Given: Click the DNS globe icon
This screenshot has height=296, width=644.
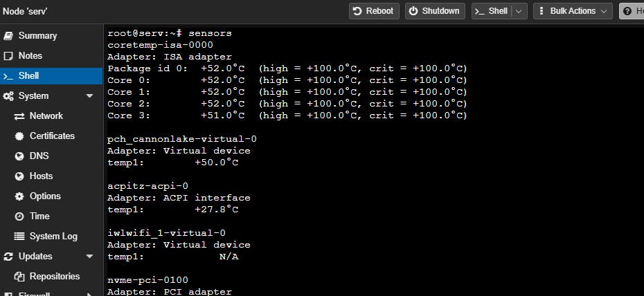Looking at the screenshot, I should (x=19, y=156).
